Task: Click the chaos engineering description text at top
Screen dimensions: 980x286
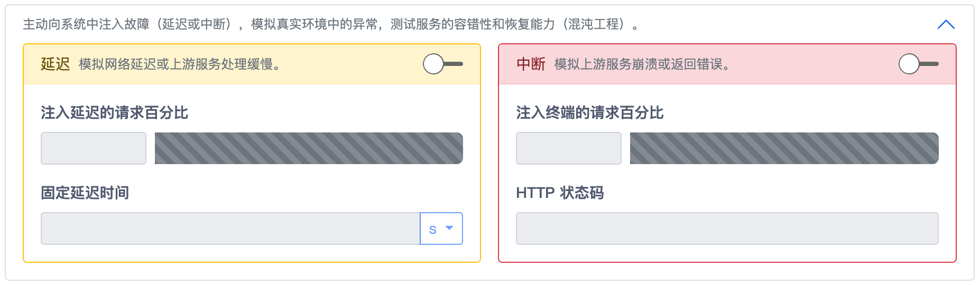Action: coord(330,24)
